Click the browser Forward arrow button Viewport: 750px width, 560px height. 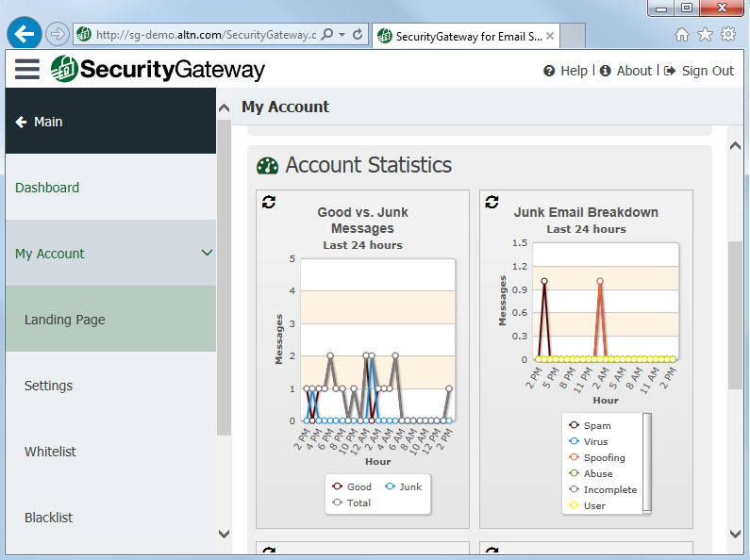[x=57, y=34]
